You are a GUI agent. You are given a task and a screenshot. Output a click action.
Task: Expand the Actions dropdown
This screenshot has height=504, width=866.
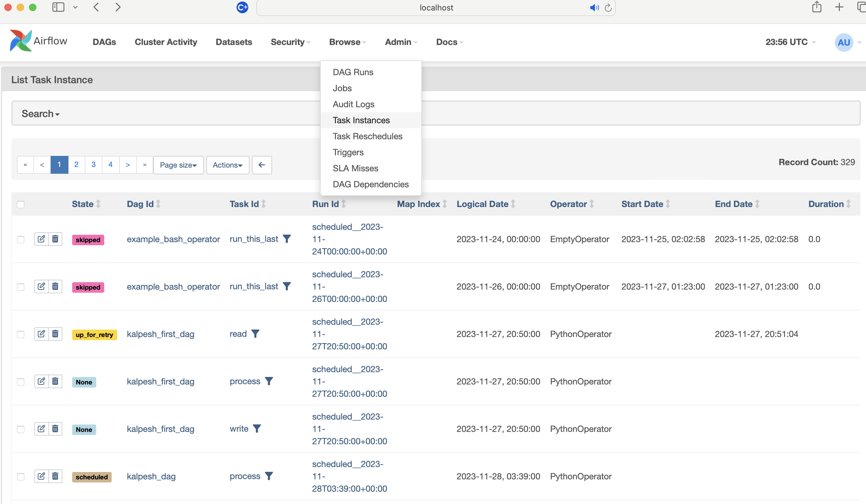[x=227, y=165]
